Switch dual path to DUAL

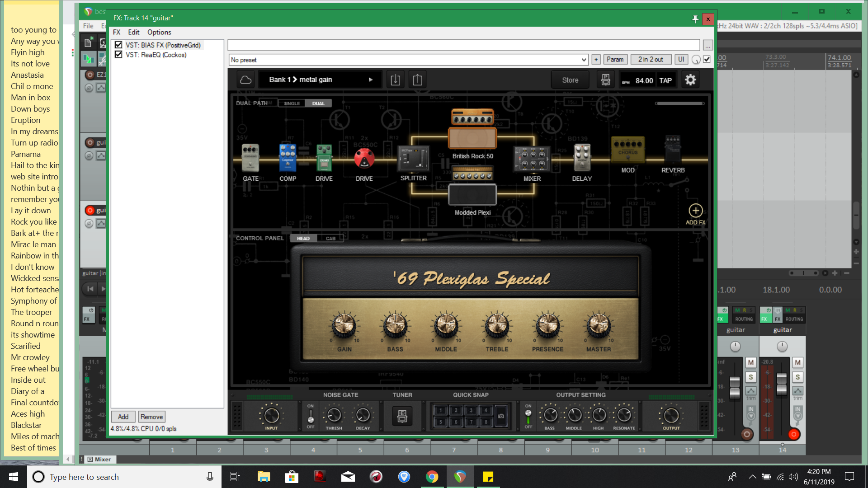coord(318,103)
